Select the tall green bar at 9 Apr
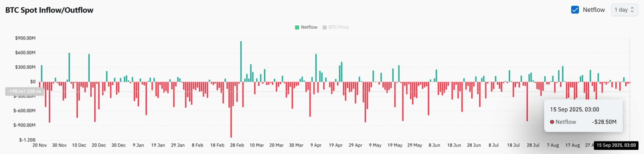This screenshot has width=644, height=154. click(x=316, y=68)
